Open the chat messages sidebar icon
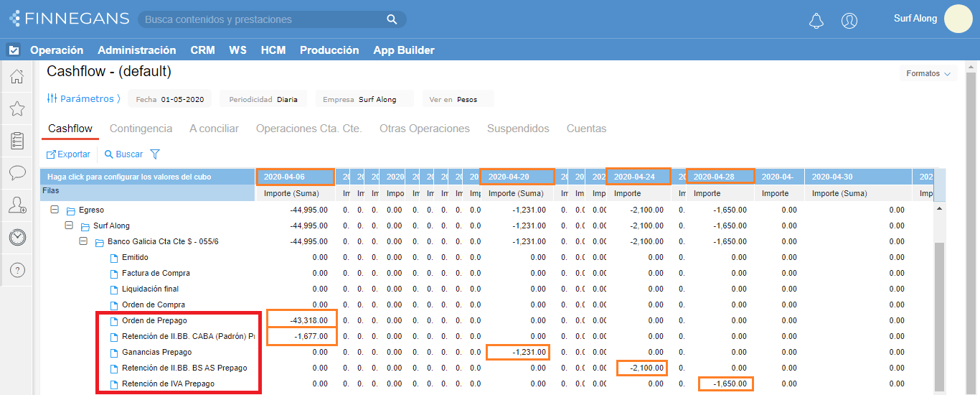 [x=17, y=173]
